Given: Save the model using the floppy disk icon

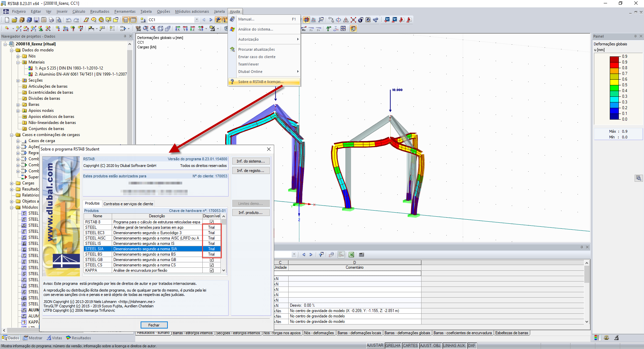Looking at the screenshot, I should click(36, 20).
